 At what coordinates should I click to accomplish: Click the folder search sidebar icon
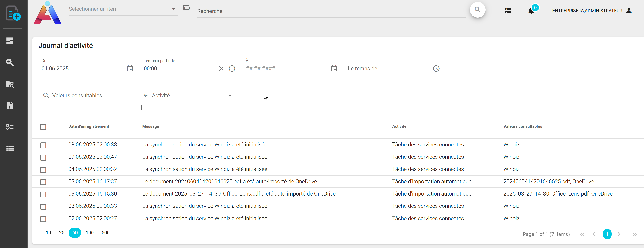click(x=10, y=84)
